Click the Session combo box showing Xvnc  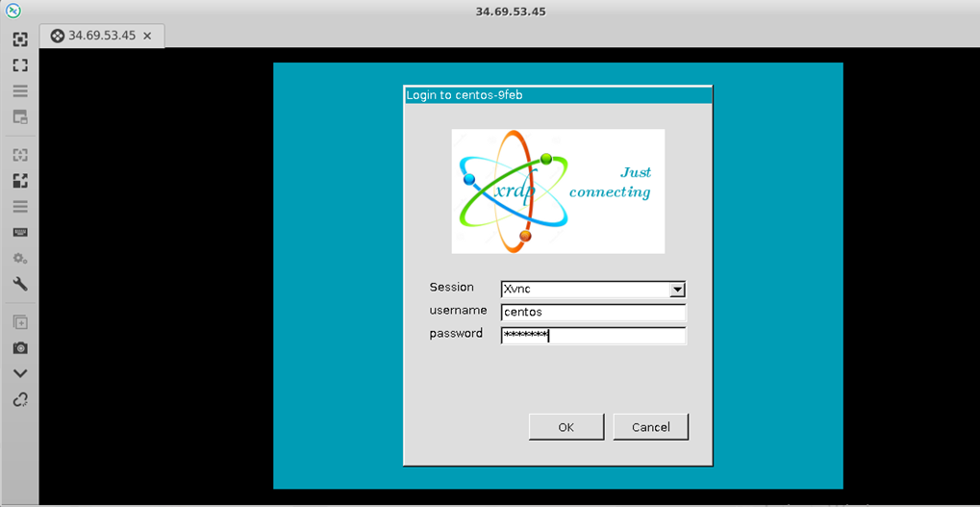593,290
